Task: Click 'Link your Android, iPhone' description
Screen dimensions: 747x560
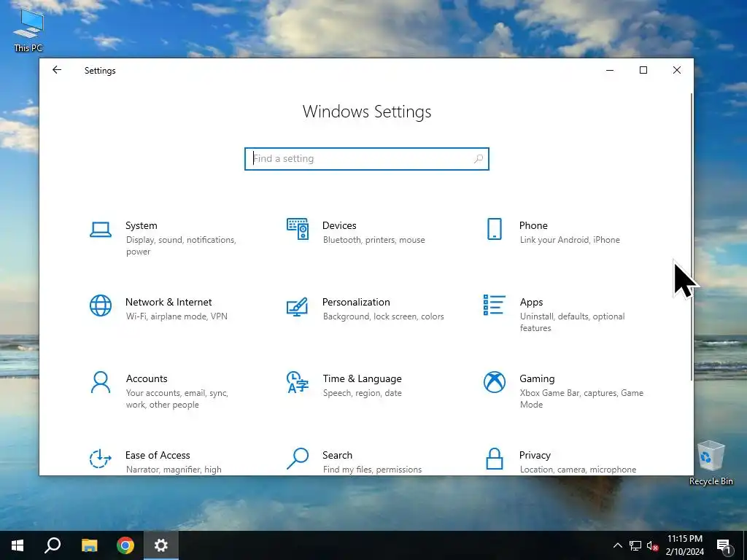Action: tap(570, 240)
